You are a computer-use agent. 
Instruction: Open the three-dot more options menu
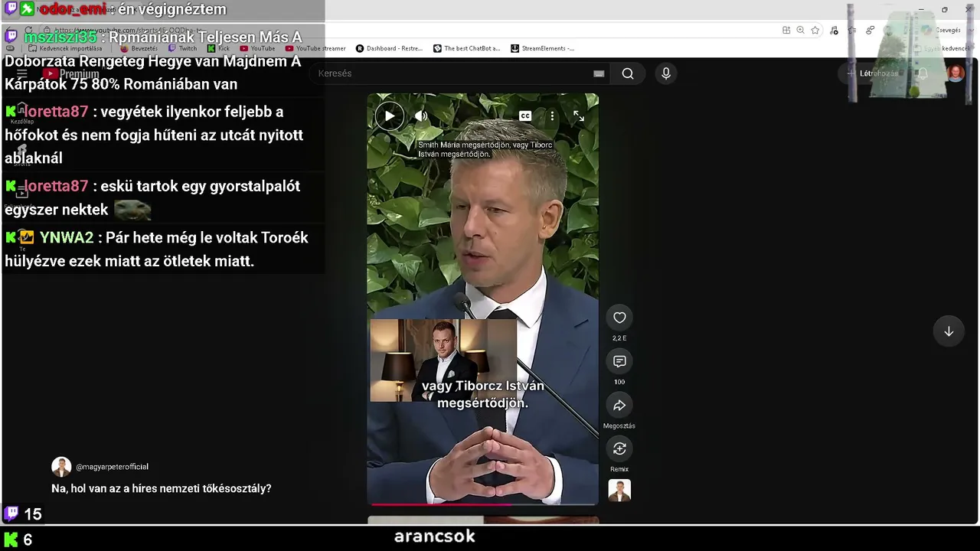click(552, 116)
